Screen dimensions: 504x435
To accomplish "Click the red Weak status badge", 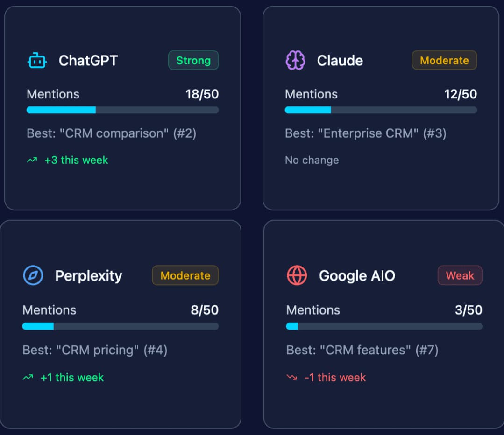I will [460, 275].
